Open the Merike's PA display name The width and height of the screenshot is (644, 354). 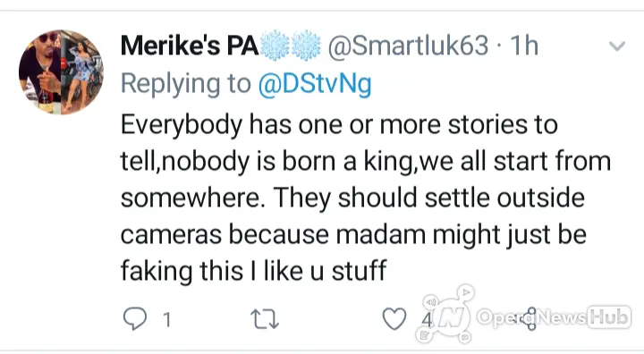click(190, 46)
